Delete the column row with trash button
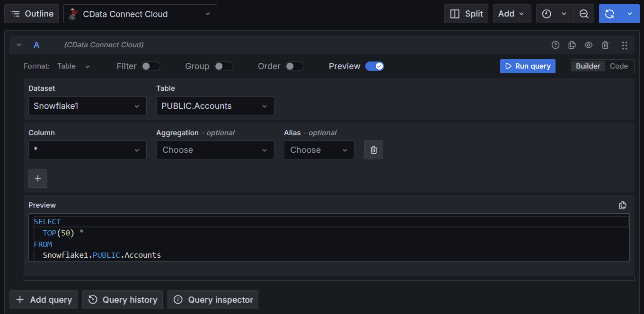 pos(374,150)
